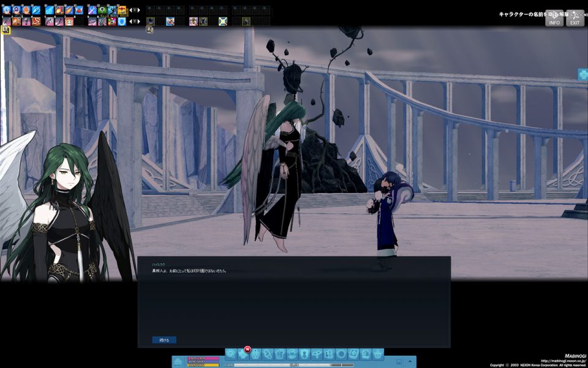
Task: Open the menu icon with red N badge
Action: coord(243,354)
